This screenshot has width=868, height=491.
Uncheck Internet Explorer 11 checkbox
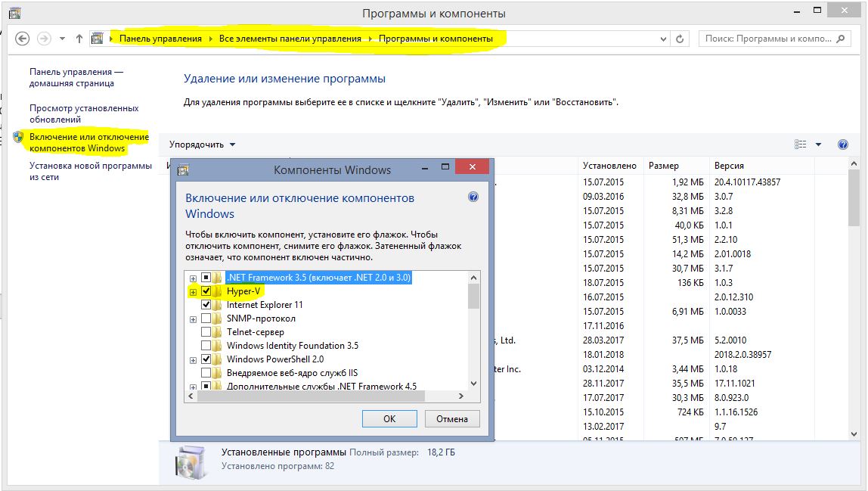206,304
